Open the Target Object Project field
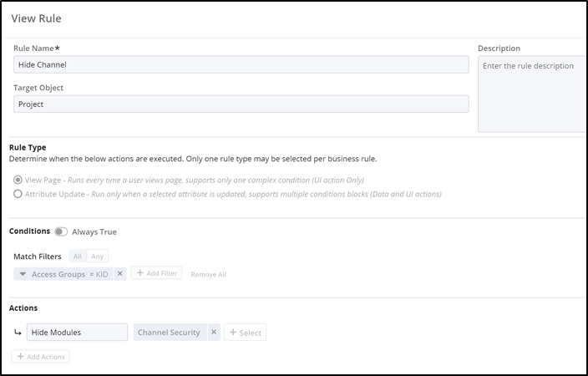This screenshot has width=588, height=376. [x=241, y=104]
